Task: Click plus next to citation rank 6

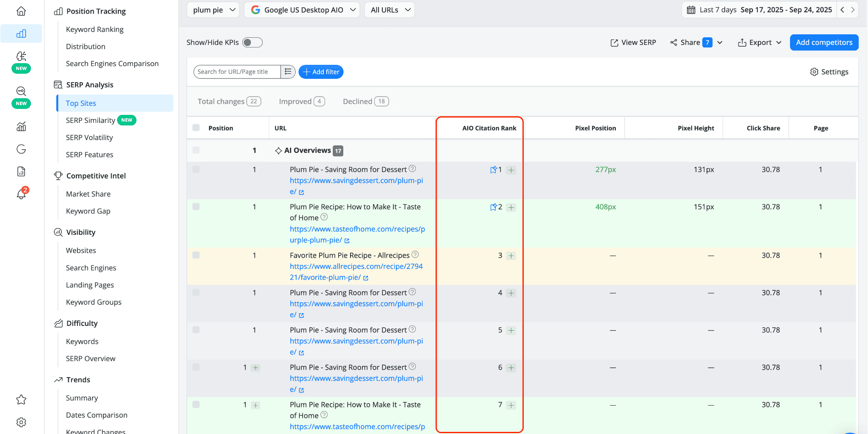Action: [x=511, y=367]
